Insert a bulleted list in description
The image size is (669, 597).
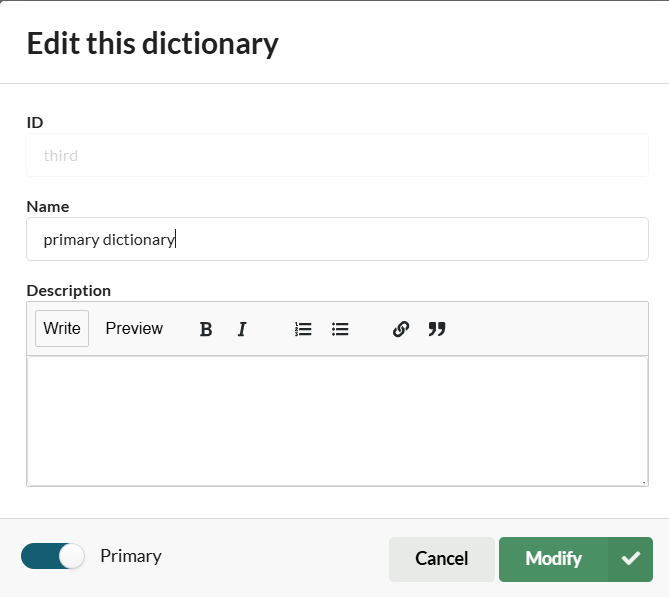(340, 329)
